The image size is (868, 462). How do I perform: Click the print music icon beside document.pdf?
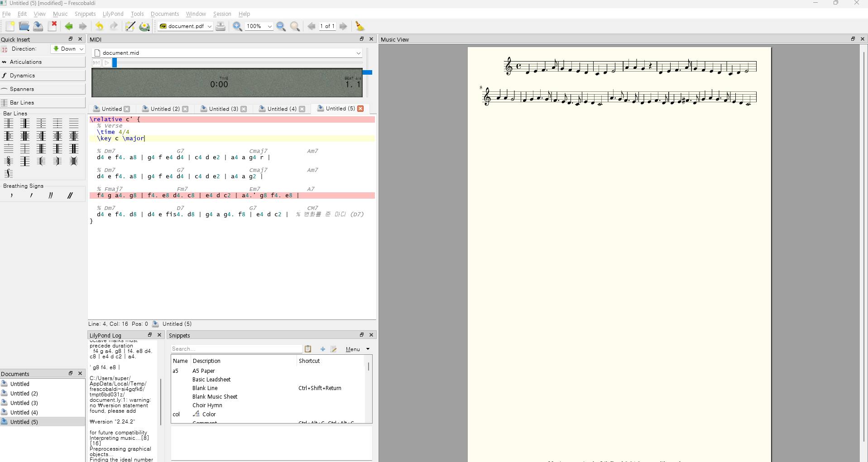[x=221, y=26]
